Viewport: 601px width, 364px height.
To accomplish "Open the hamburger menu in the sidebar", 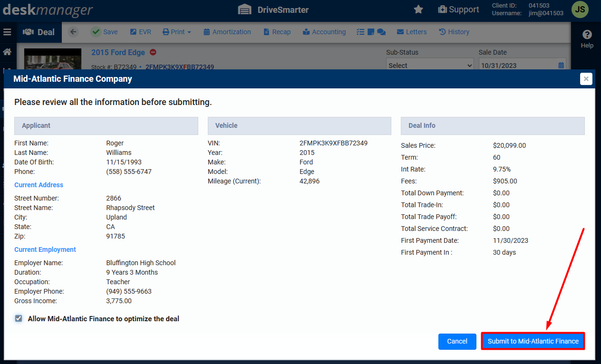I will tap(7, 32).
